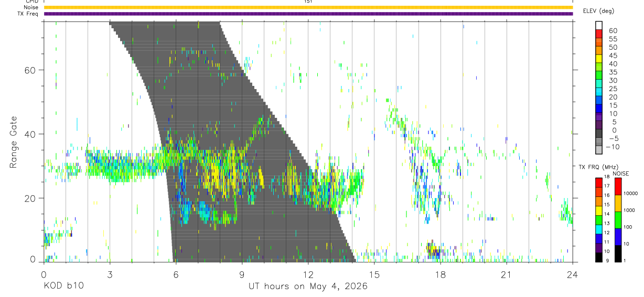Viewport: 644px width, 297px height.
Task: Click the '100' noise scale label
Action: coord(628,227)
